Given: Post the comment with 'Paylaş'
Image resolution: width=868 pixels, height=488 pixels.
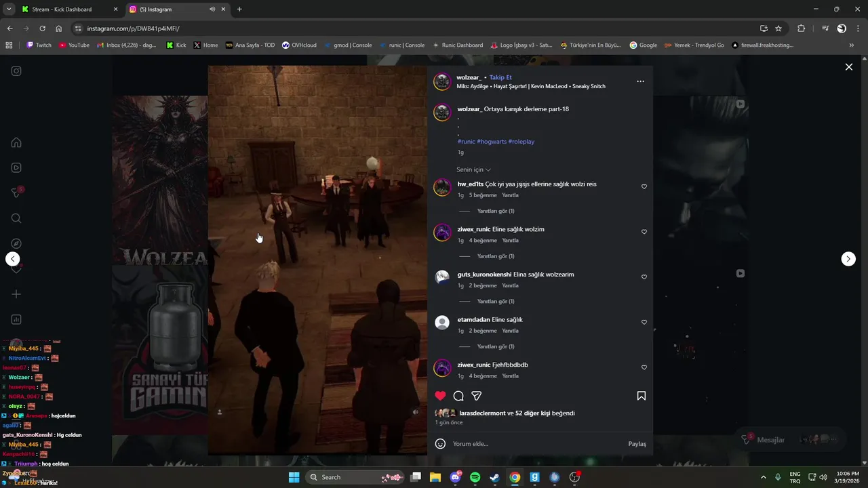Looking at the screenshot, I should tap(637, 444).
